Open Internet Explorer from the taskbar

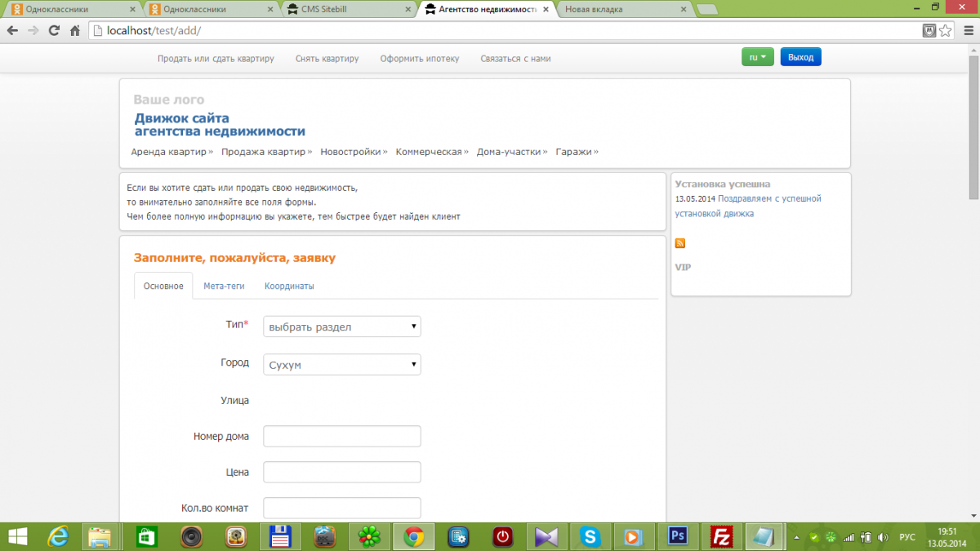click(x=59, y=536)
